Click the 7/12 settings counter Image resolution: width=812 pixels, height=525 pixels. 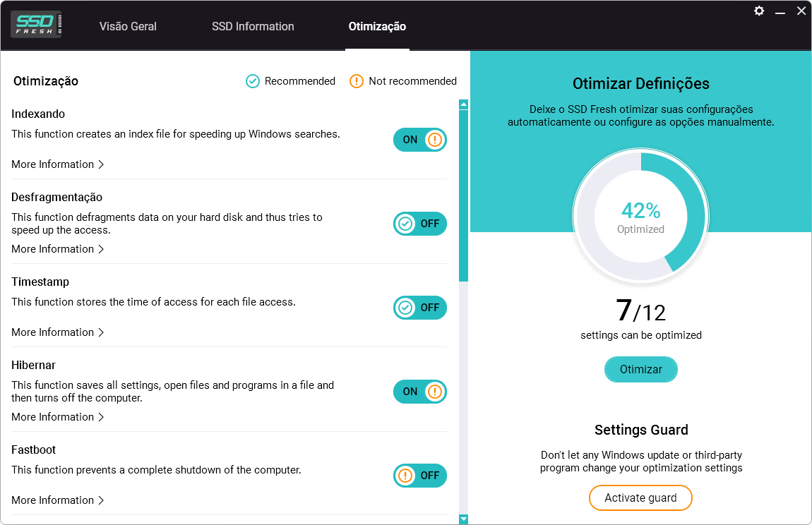[641, 310]
